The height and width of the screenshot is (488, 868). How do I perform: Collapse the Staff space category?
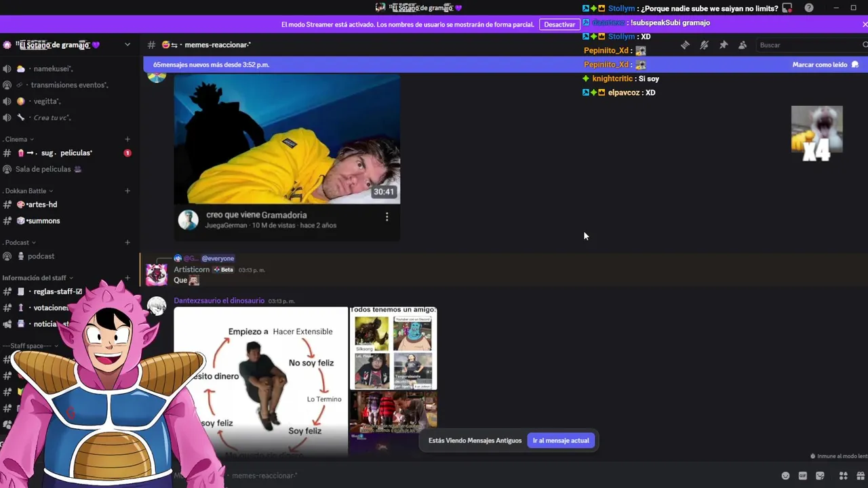click(31, 346)
